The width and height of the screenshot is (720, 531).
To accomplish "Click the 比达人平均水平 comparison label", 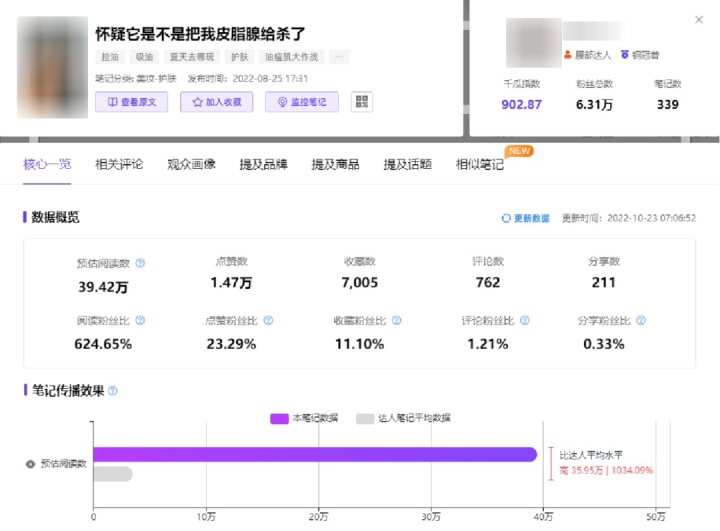I will tap(591, 455).
